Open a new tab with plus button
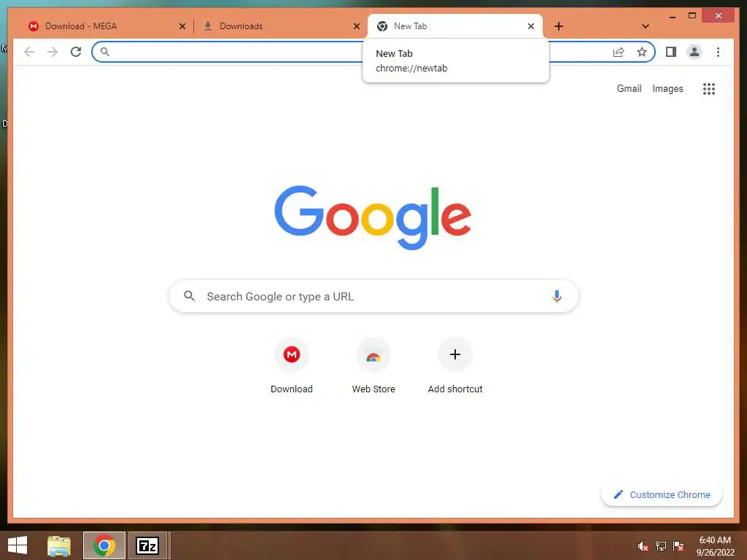This screenshot has height=560, width=747. tap(559, 26)
